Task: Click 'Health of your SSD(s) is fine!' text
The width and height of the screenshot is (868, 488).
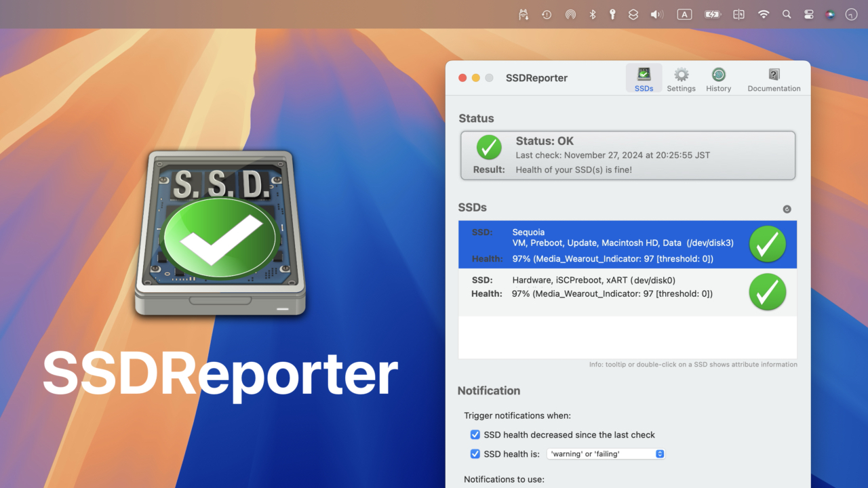Action: click(x=574, y=169)
